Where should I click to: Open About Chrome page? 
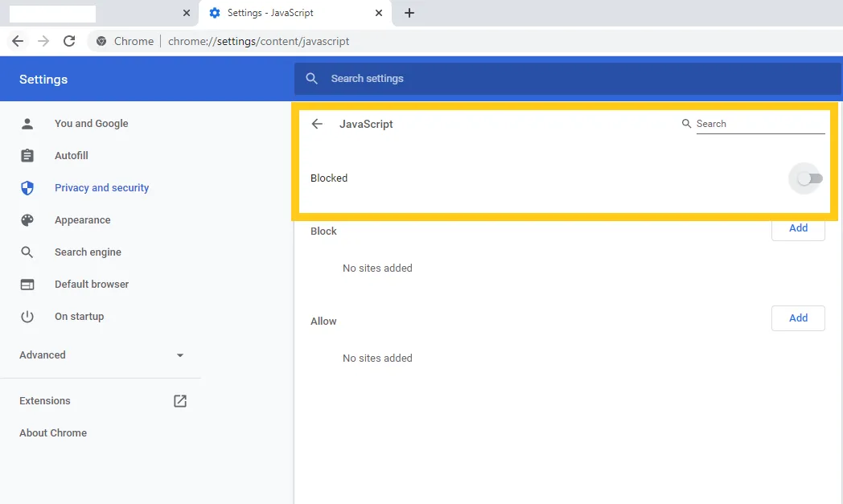[x=53, y=433]
